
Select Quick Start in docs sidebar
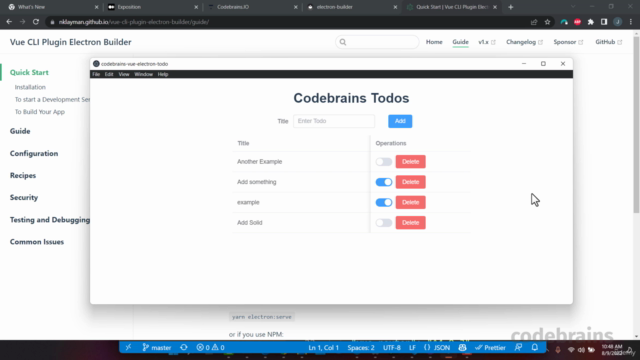(x=29, y=72)
